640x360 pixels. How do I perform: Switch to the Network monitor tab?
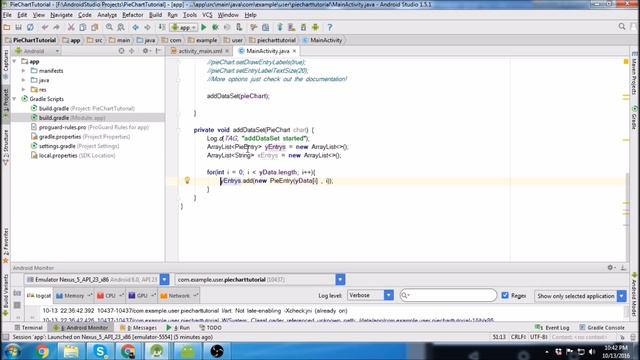pos(179,296)
